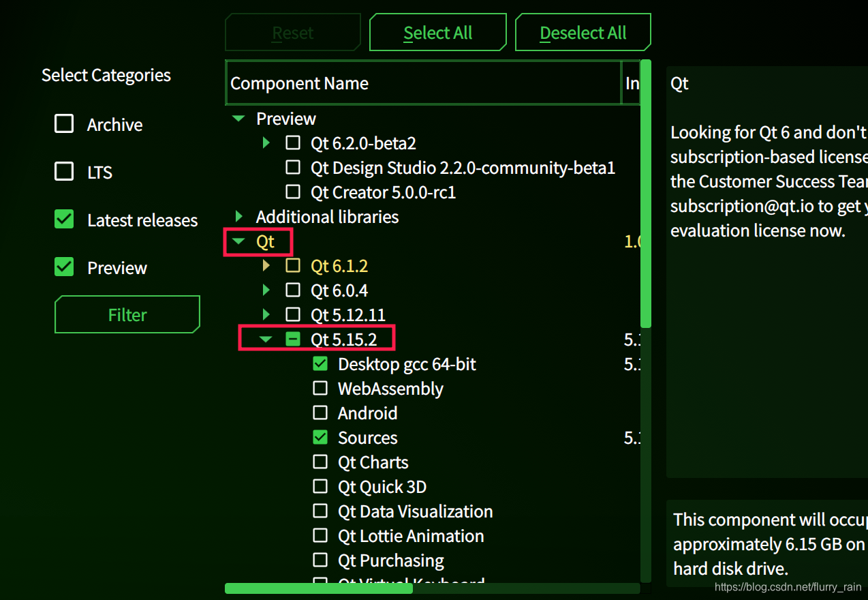Select the Qt Purchasing row text

[391, 560]
